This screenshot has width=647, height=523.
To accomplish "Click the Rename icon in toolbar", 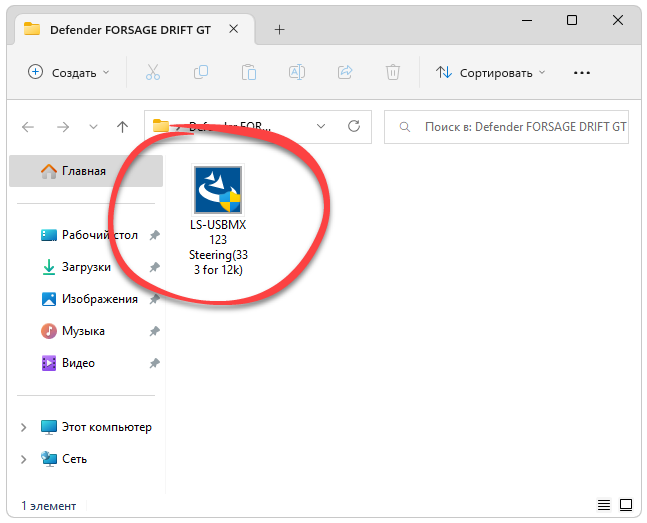I will point(297,73).
